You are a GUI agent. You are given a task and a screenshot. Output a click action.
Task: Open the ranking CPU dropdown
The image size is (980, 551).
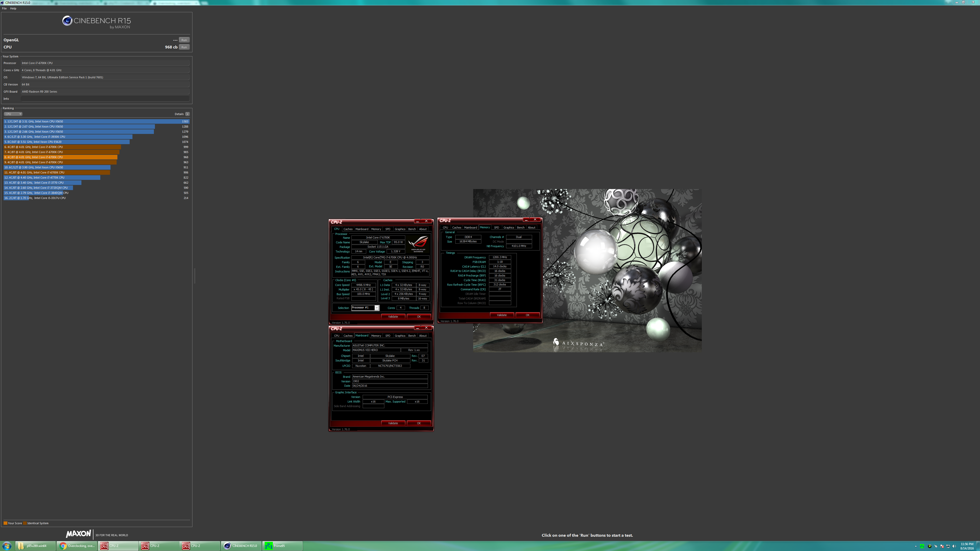[13, 114]
